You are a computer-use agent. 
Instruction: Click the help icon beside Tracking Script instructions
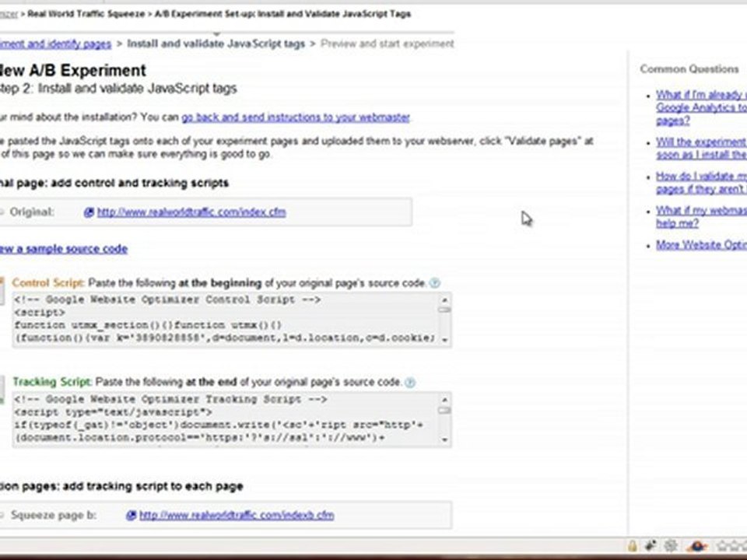tap(410, 382)
